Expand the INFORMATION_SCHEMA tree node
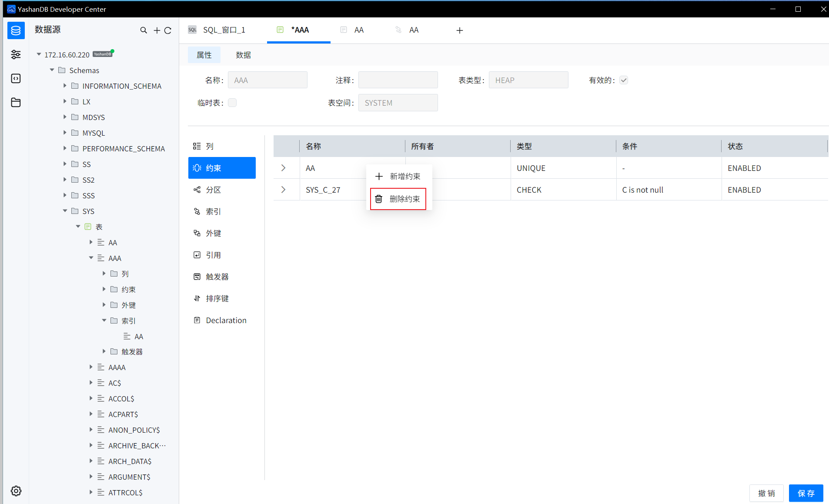829x504 pixels. [65, 86]
